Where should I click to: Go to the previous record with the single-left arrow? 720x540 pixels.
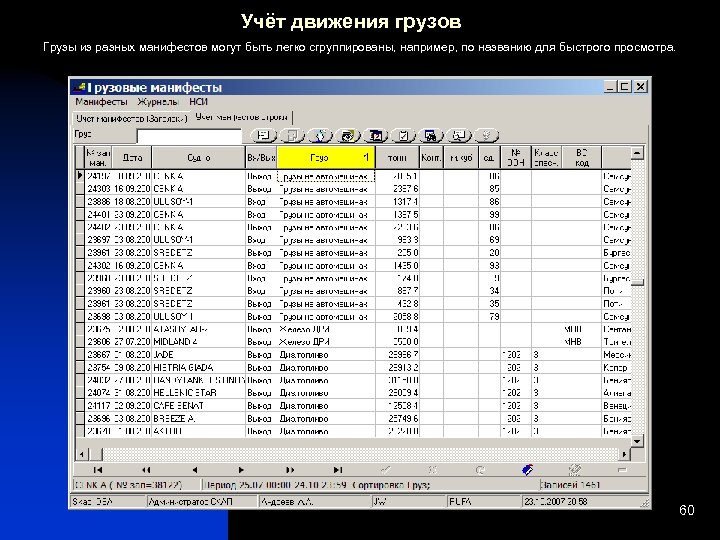click(x=194, y=470)
